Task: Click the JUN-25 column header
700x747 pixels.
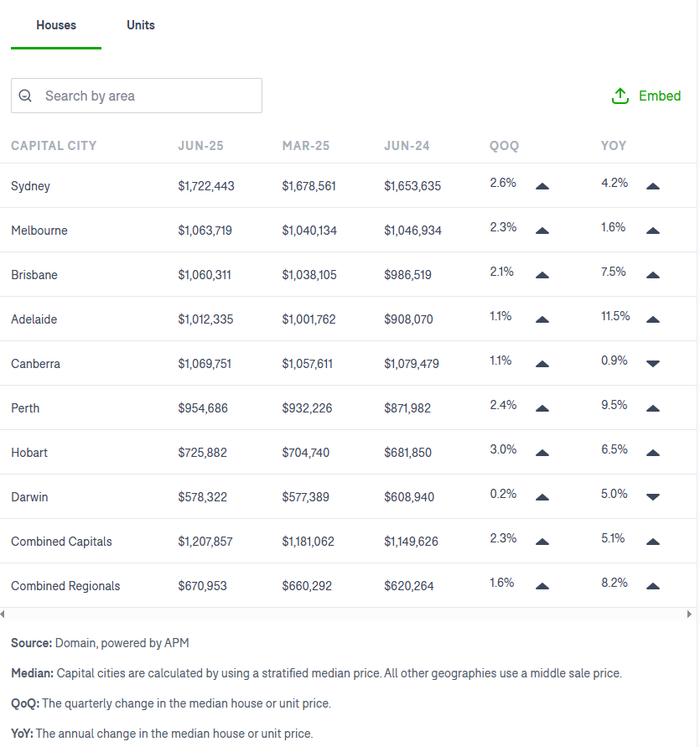Action: click(x=200, y=146)
